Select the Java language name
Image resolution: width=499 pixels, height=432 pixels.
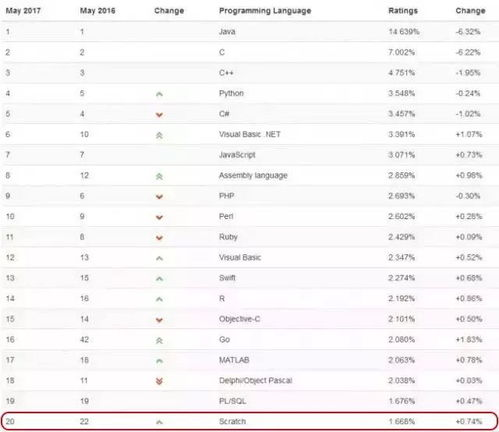pos(227,32)
